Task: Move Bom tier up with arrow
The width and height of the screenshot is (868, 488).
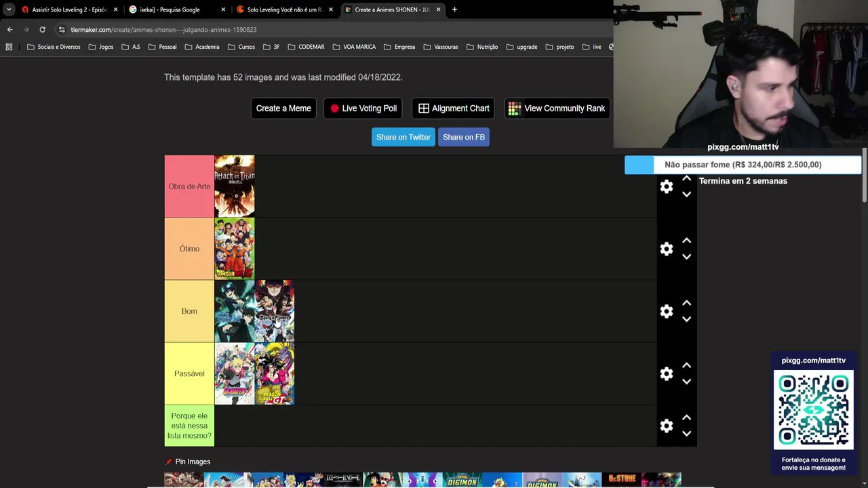Action: [686, 303]
